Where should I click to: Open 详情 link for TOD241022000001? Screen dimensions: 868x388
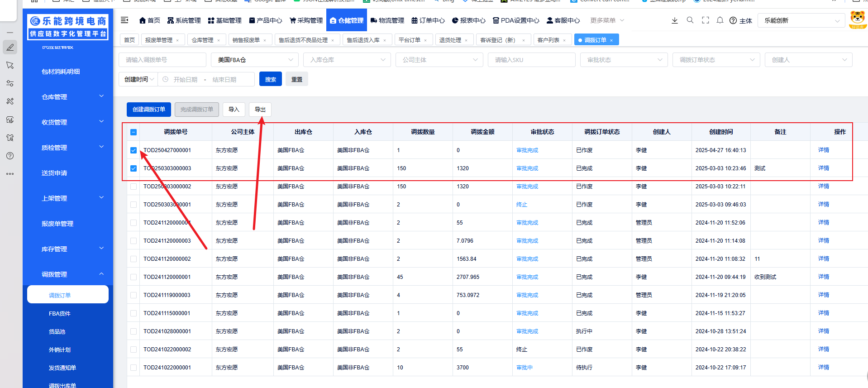tap(823, 368)
